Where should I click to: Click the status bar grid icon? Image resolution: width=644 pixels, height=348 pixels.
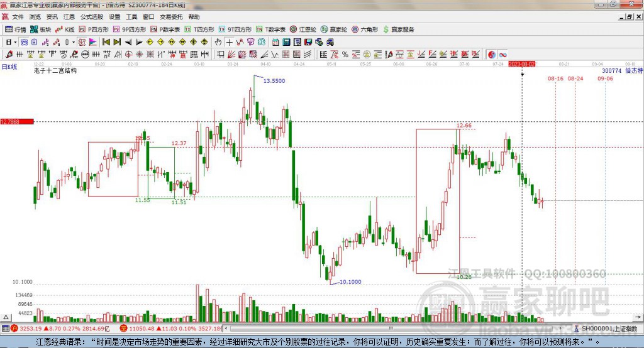coord(5,329)
